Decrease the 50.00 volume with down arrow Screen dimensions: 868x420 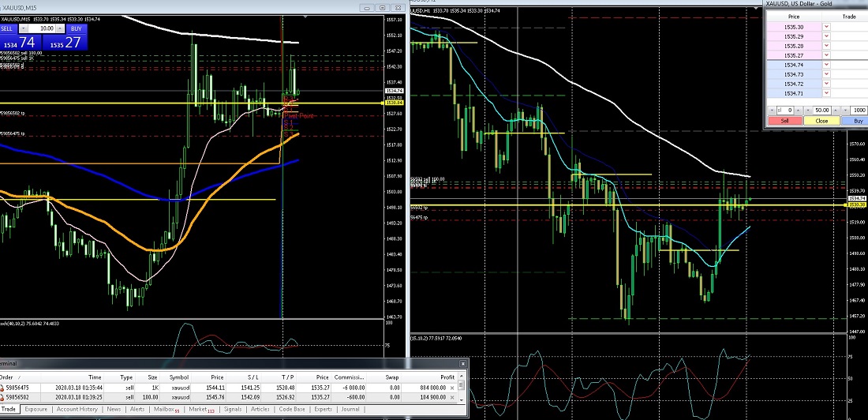808,111
